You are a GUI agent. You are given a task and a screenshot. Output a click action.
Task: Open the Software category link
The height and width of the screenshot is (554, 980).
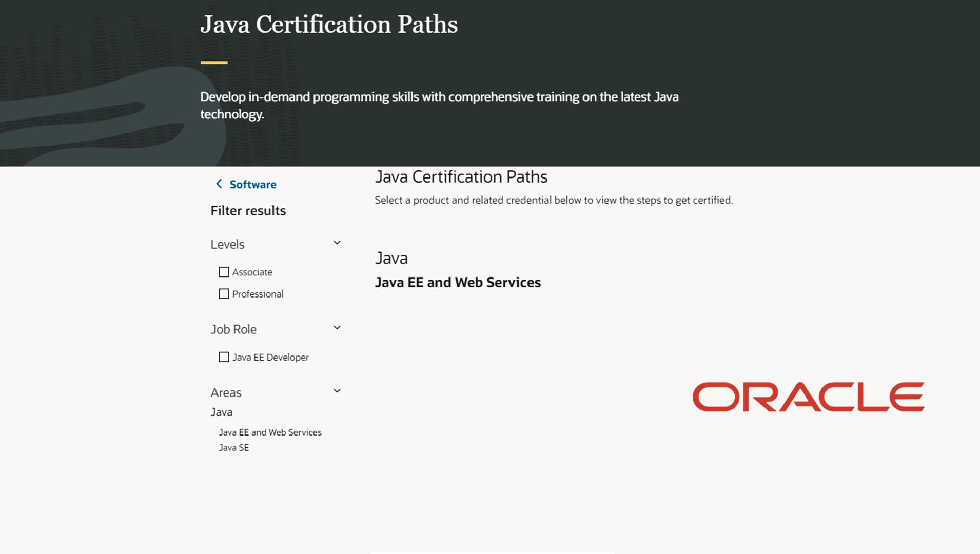click(x=253, y=184)
